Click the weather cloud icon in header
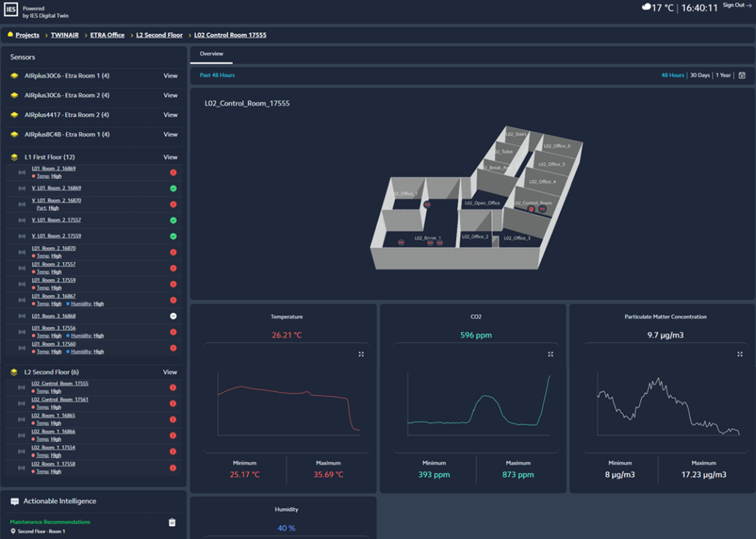Viewport: 756px width, 539px height. coord(646,7)
